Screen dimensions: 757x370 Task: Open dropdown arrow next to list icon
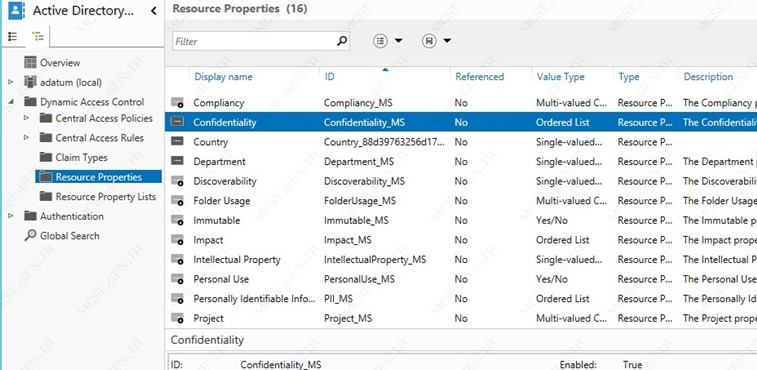tap(398, 41)
